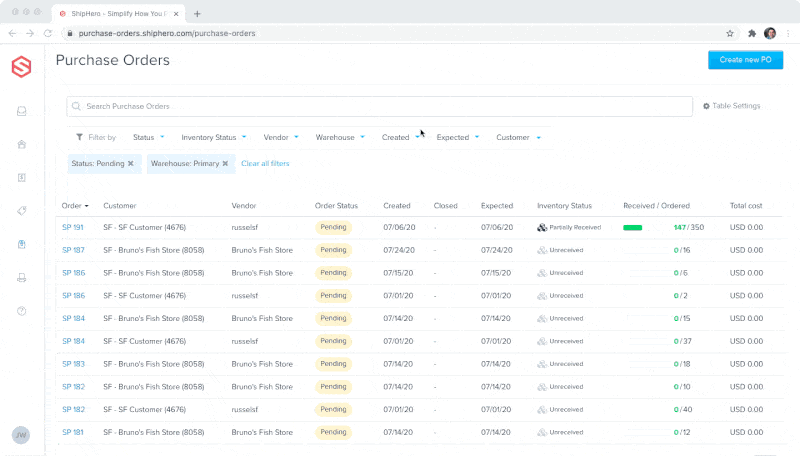Click the empty progress bar in SP 187 row
Image resolution: width=800 pixels, height=456 pixels.
[x=647, y=250]
